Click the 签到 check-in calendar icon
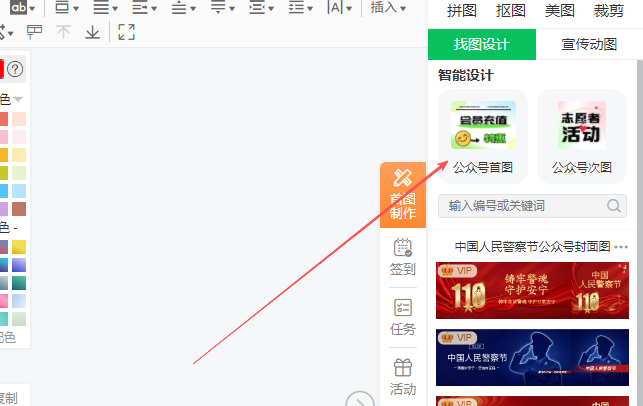 (403, 257)
